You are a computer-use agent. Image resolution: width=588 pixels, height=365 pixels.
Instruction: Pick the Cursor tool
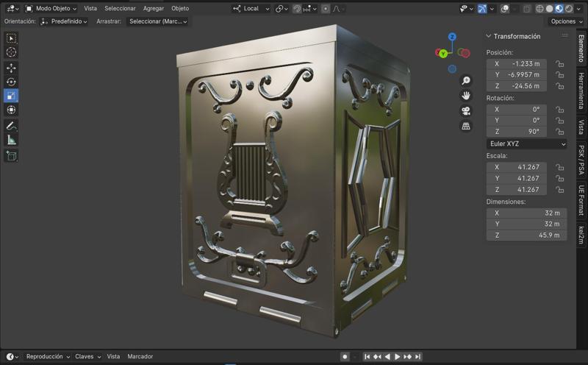click(11, 52)
